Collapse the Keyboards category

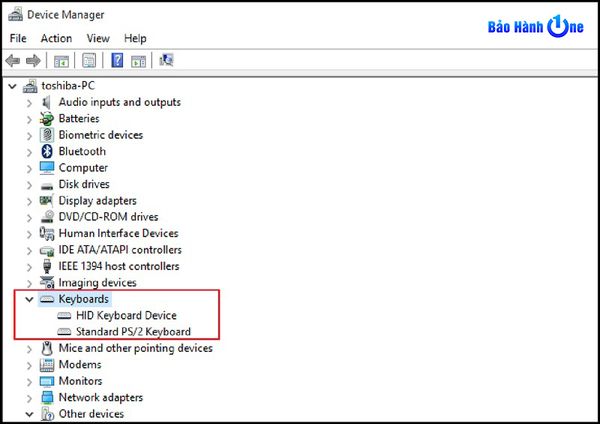[x=27, y=299]
